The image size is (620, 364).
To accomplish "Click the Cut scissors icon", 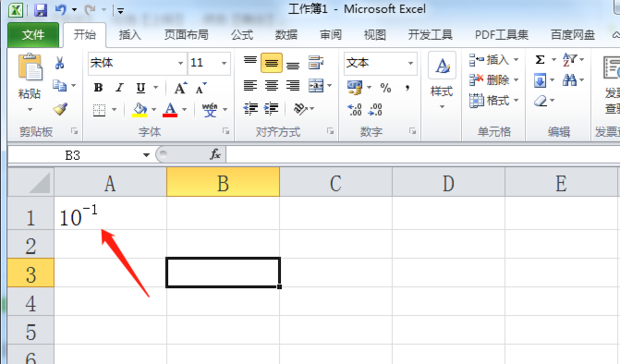I will [x=59, y=63].
